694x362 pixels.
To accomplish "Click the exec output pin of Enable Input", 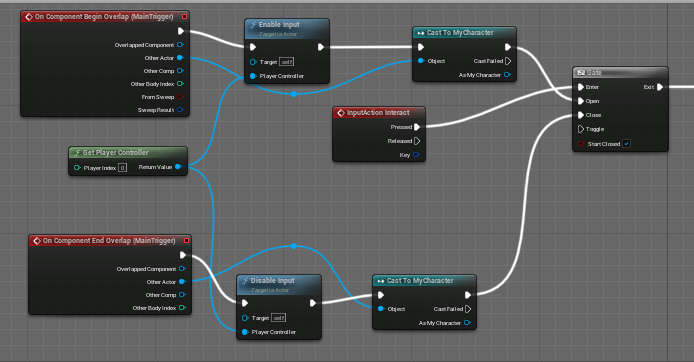I will [x=321, y=47].
